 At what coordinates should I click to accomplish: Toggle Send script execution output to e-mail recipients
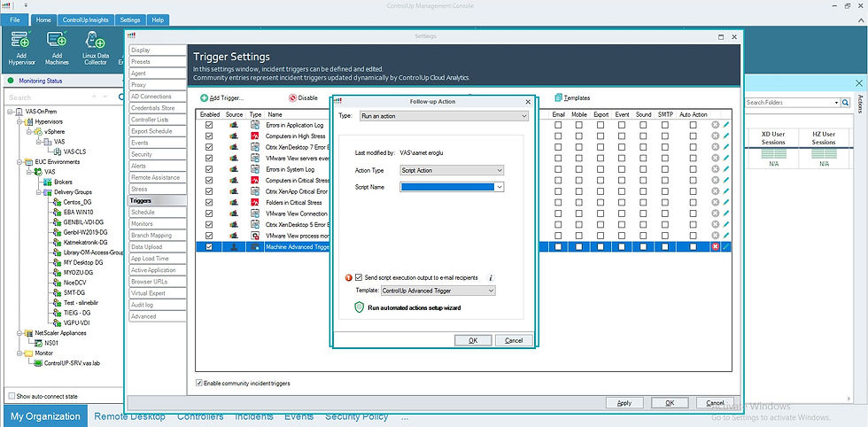click(x=359, y=277)
